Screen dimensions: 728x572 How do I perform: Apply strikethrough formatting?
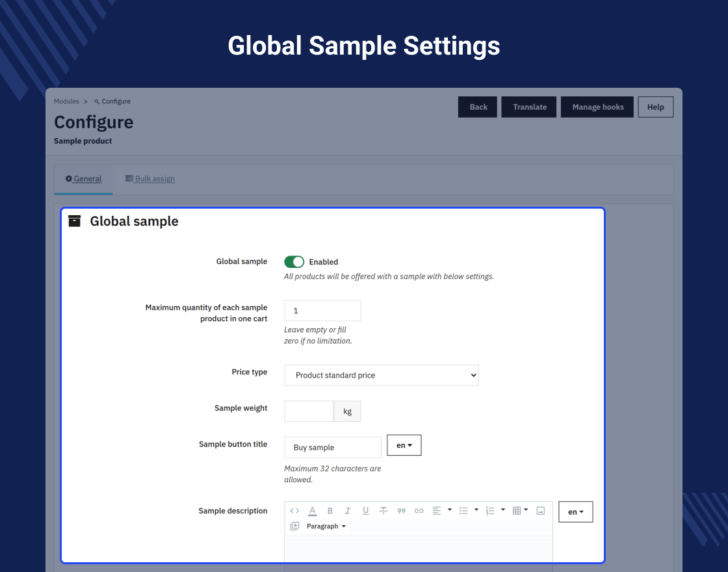point(383,511)
